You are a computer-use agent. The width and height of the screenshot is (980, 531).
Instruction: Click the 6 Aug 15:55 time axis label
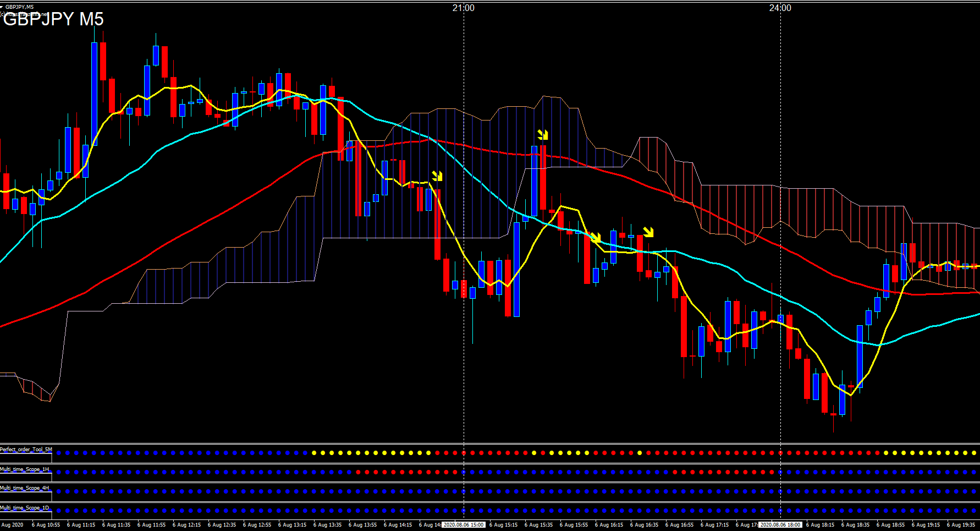click(x=574, y=525)
